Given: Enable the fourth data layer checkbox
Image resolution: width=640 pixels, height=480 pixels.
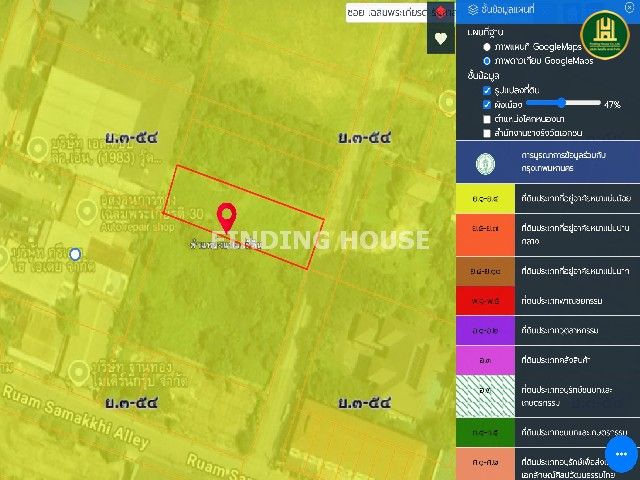Looking at the screenshot, I should pos(486,133).
